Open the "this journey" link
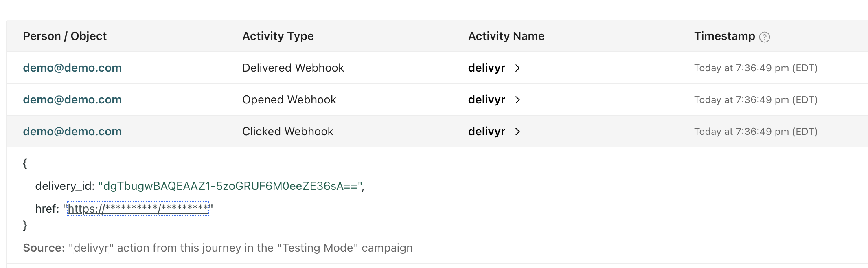 tap(210, 248)
